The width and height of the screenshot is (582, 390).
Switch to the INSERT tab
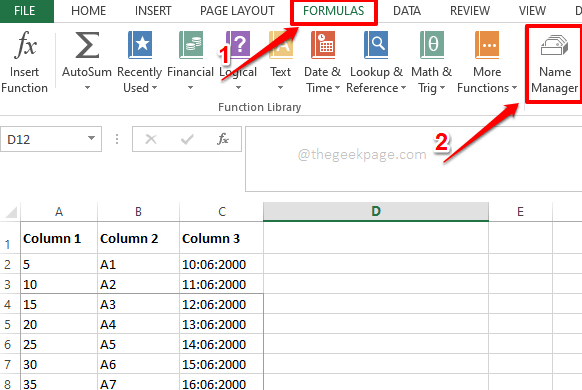click(x=153, y=11)
